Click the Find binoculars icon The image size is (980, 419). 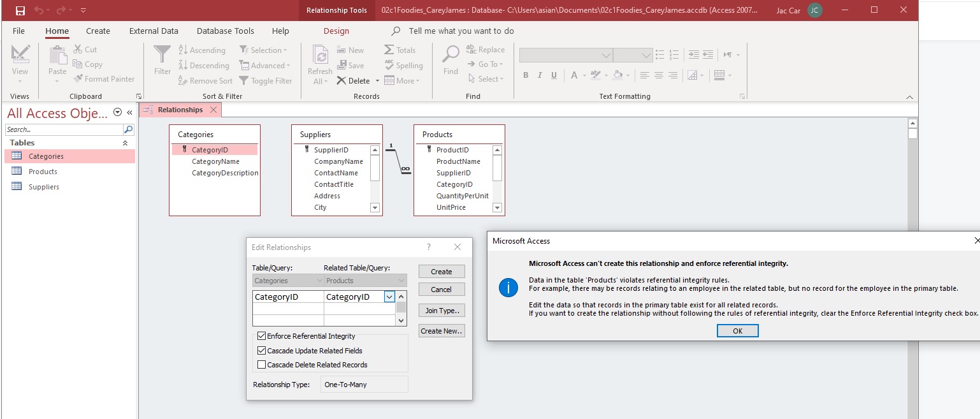[450, 54]
